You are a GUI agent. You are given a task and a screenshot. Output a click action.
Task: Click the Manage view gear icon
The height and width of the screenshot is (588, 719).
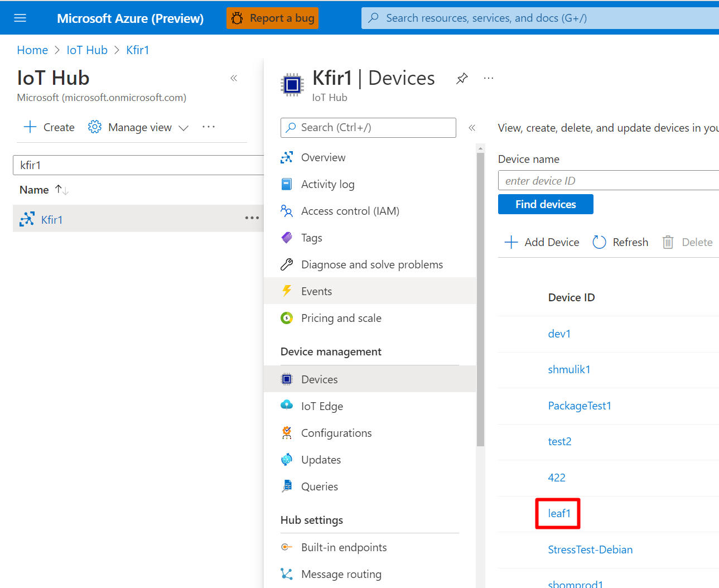[95, 127]
